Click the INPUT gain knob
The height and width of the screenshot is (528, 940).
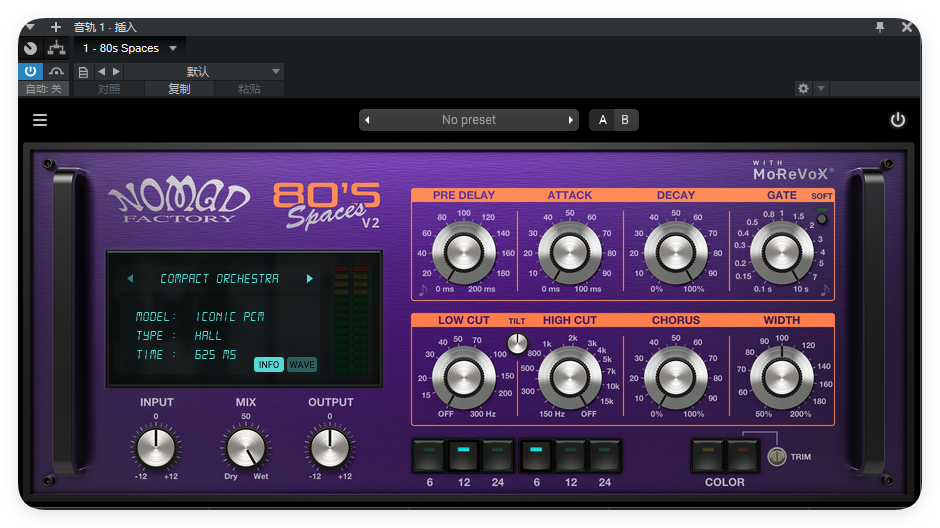(156, 448)
